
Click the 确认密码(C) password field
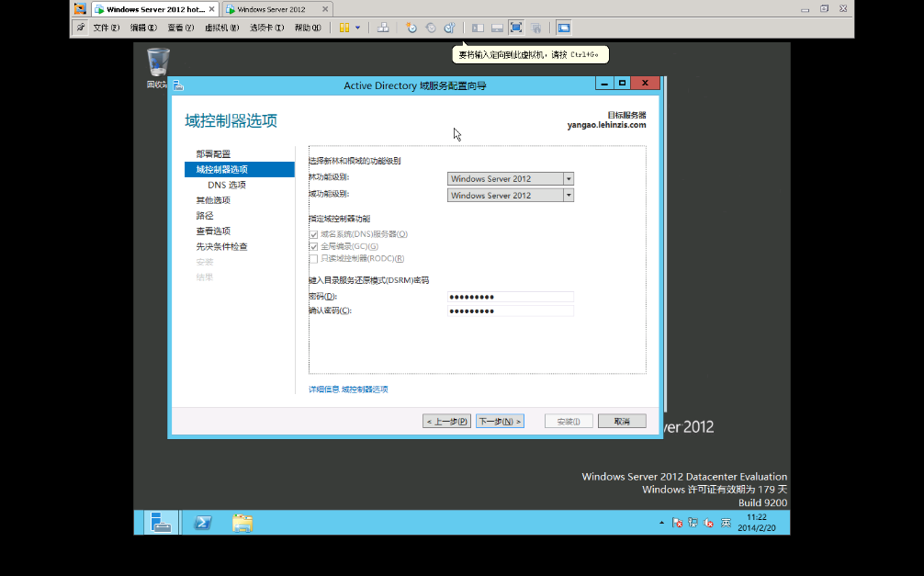pyautogui.click(x=511, y=311)
